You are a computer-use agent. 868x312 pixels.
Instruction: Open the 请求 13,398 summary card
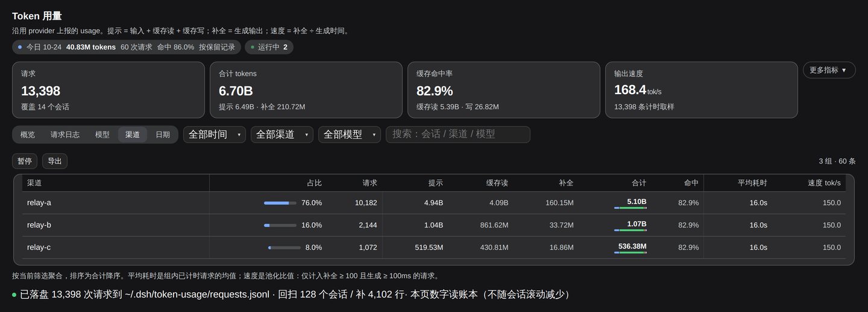pyautogui.click(x=108, y=90)
